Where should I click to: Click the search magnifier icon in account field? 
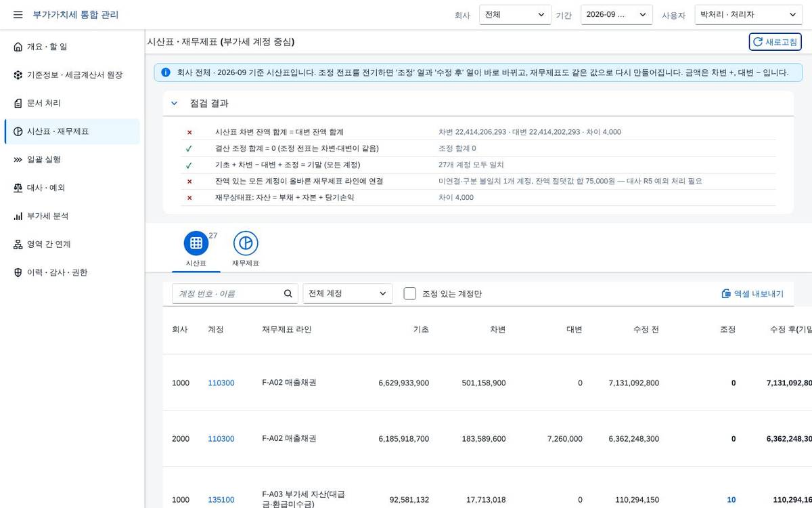pyautogui.click(x=288, y=293)
